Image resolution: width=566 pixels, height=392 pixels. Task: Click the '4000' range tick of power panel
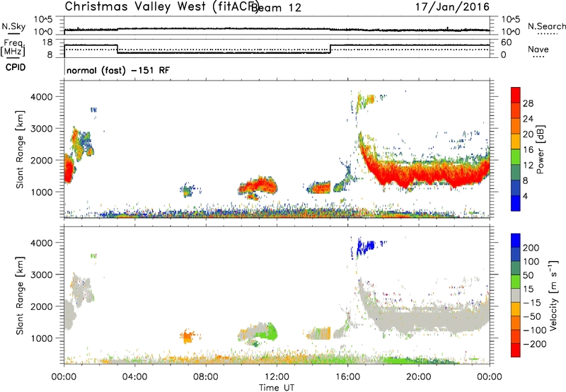coord(42,97)
